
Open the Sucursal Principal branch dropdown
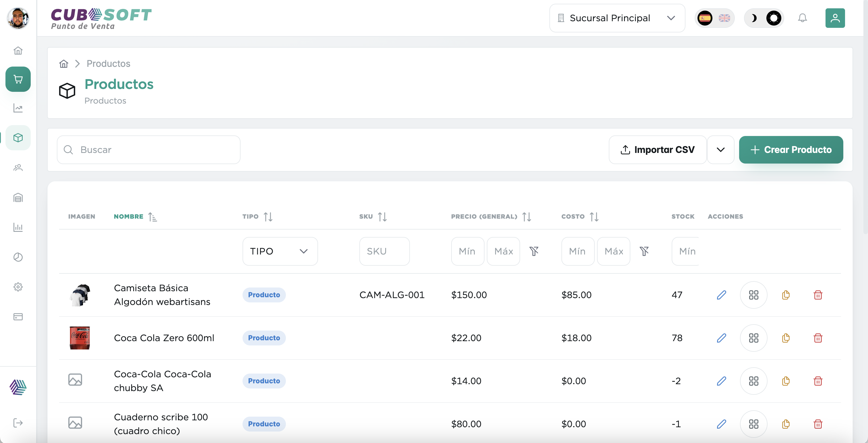click(x=617, y=18)
